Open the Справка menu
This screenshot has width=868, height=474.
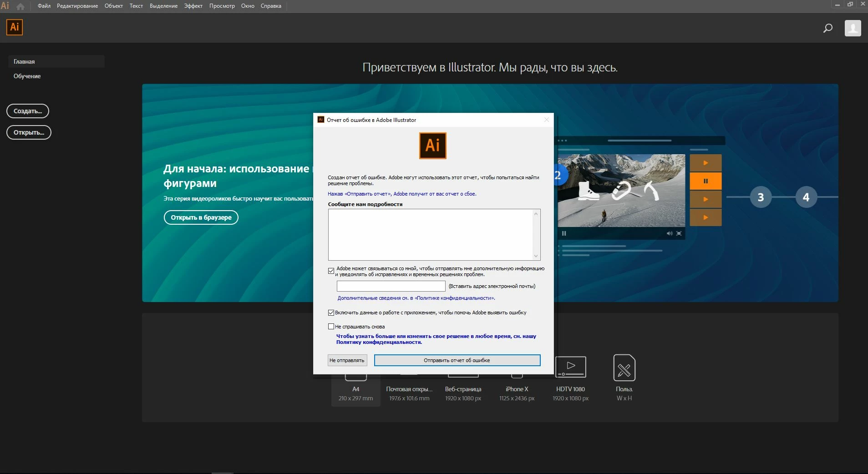tap(271, 6)
